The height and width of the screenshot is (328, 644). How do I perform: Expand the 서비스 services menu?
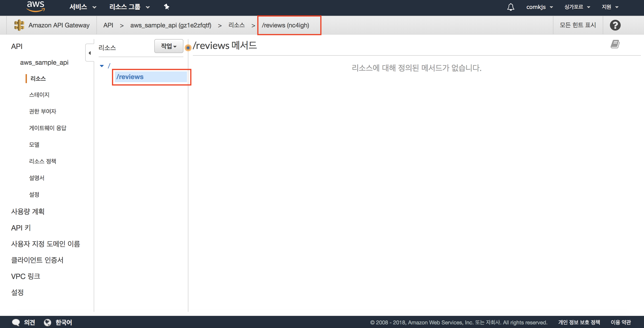[83, 7]
